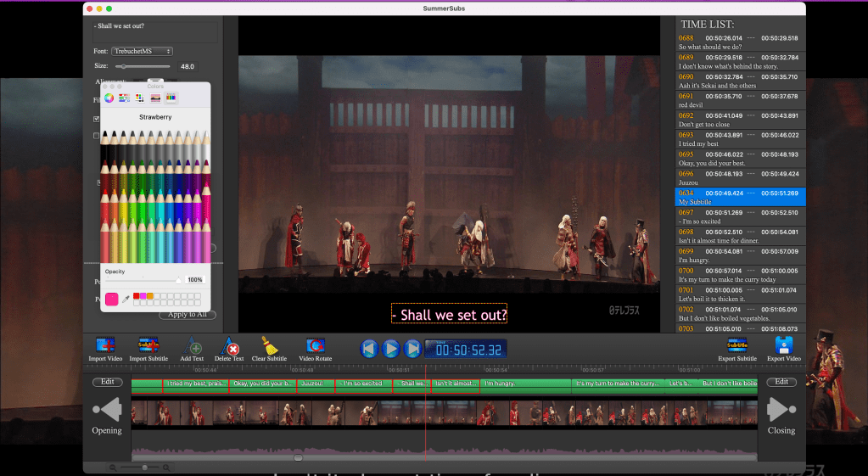
Task: Click the subtitle text box with 'Shall we set out?'
Action: tap(155, 32)
